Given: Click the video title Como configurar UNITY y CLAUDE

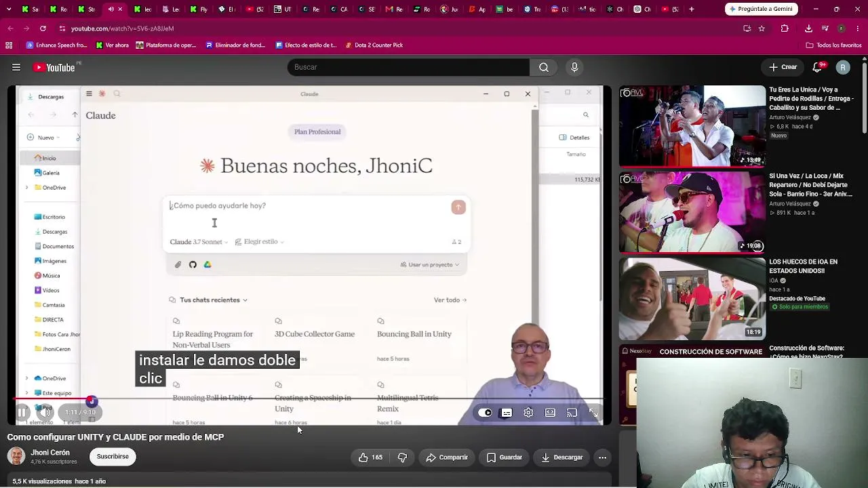Looking at the screenshot, I should (x=116, y=437).
